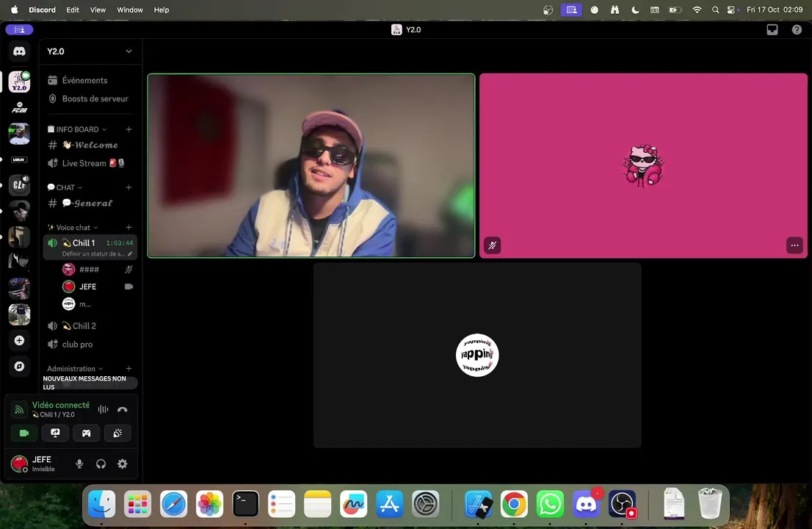Open the inbox icon in title bar

click(772, 29)
